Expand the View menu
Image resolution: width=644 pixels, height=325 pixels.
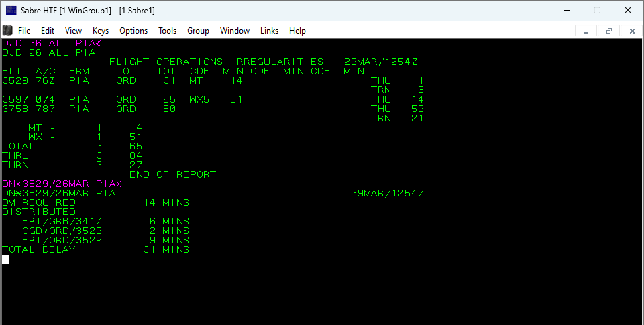point(73,31)
